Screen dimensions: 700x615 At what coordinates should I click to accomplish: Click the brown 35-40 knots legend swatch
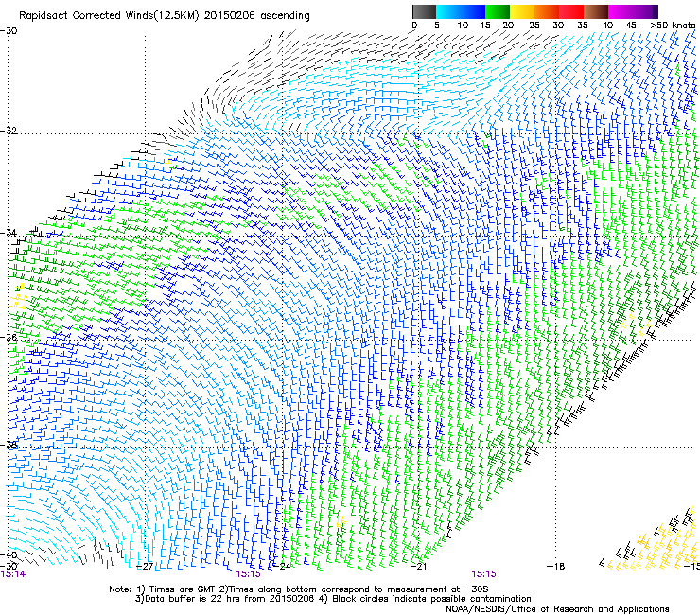coord(596,11)
